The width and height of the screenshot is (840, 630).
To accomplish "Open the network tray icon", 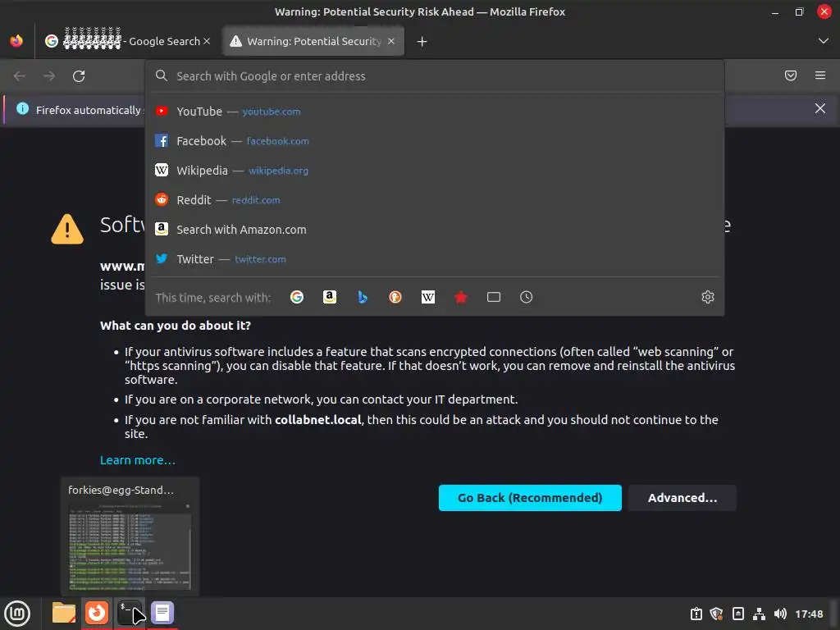I will pyautogui.click(x=759, y=614).
